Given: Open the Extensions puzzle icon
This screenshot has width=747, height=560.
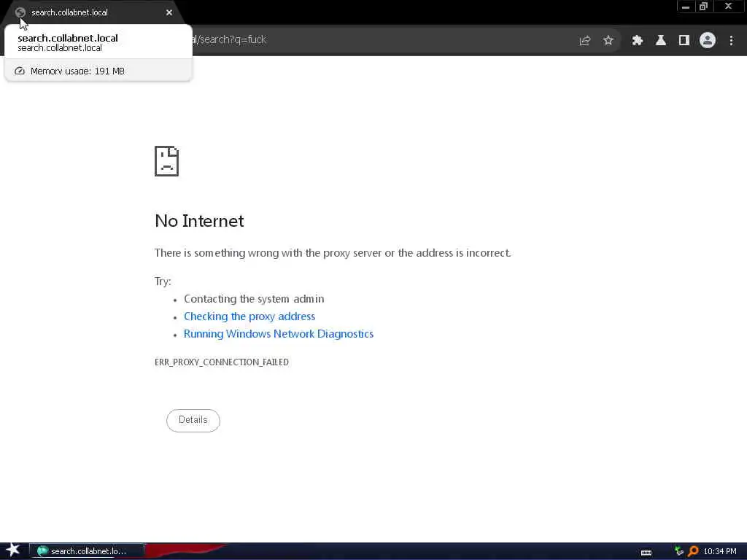Looking at the screenshot, I should (637, 41).
